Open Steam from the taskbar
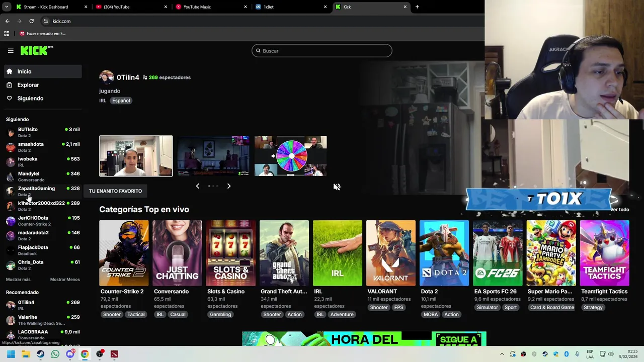Screen dimensions: 644x362 (x=40, y=354)
